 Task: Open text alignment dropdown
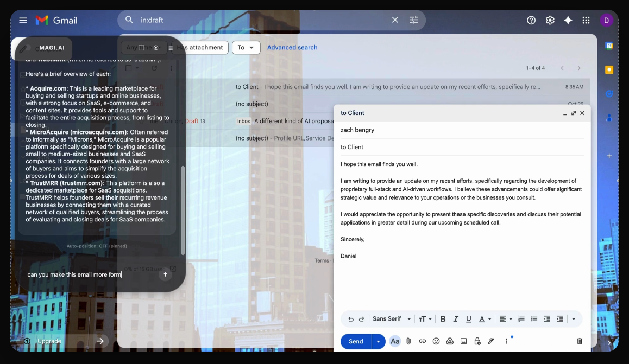pyautogui.click(x=506, y=319)
